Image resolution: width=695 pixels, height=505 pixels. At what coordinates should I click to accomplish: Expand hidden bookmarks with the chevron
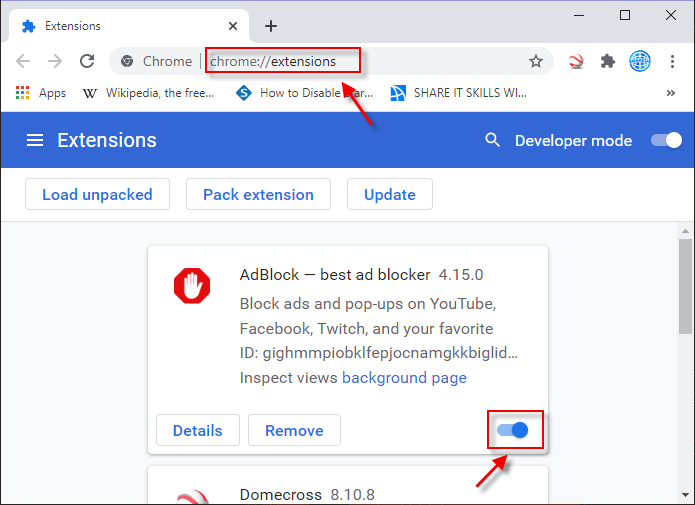(x=671, y=93)
